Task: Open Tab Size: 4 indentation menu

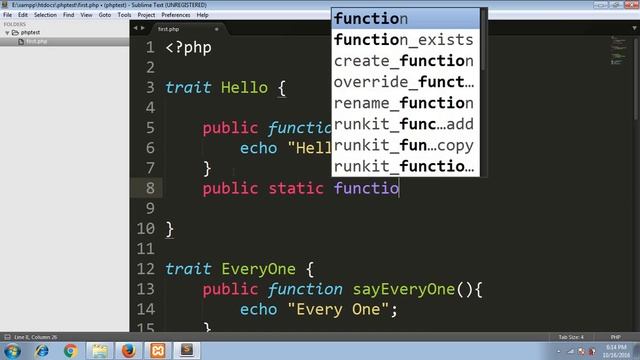Action: click(571, 337)
